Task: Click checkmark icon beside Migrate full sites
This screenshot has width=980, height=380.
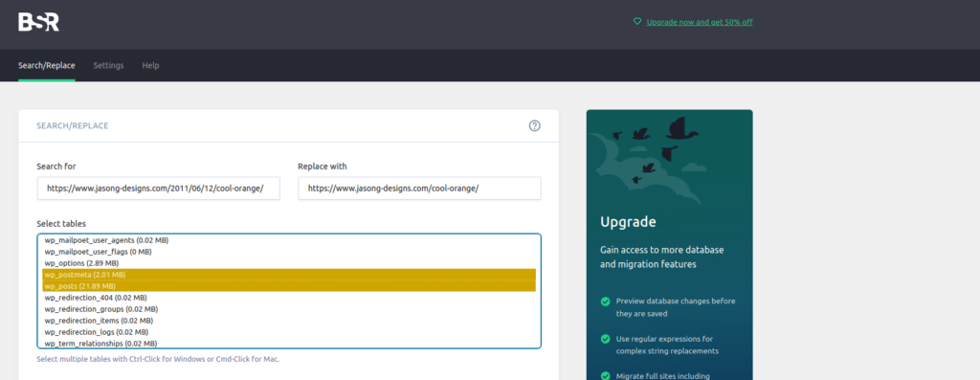Action: pos(605,375)
